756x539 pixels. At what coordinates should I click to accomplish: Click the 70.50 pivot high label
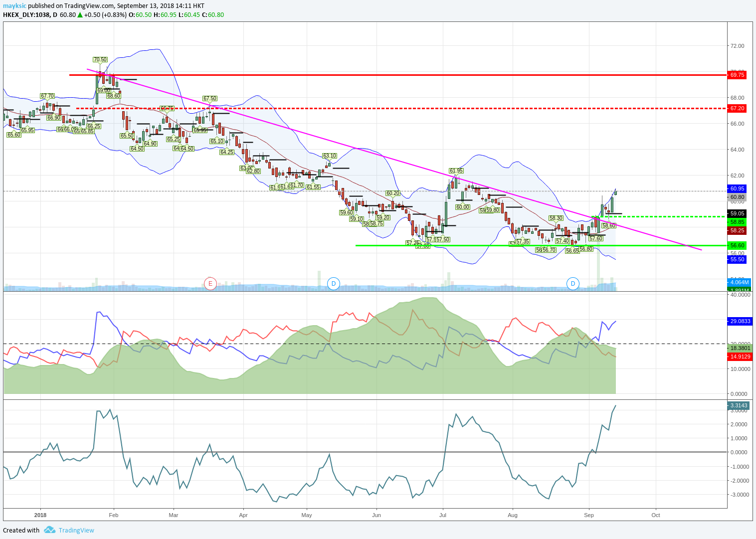[x=100, y=59]
